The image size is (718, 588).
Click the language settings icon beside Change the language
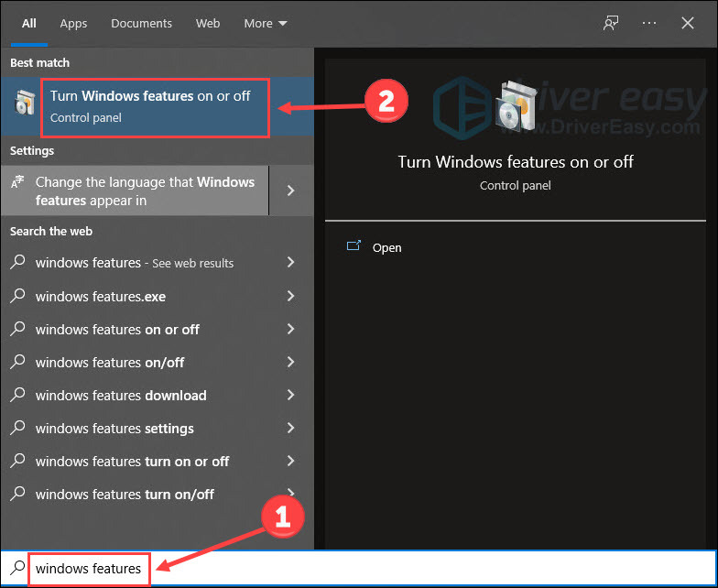pos(16,182)
